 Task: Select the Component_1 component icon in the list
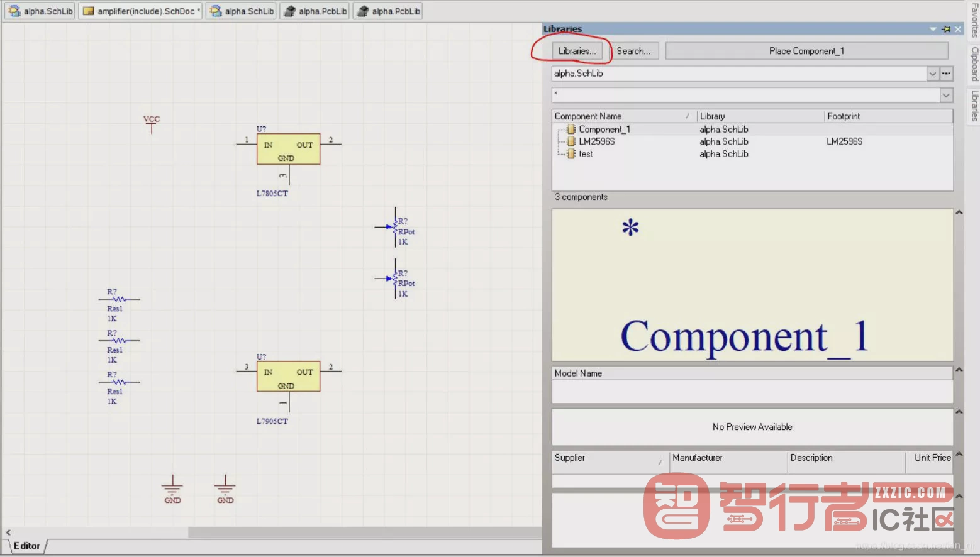(x=571, y=130)
